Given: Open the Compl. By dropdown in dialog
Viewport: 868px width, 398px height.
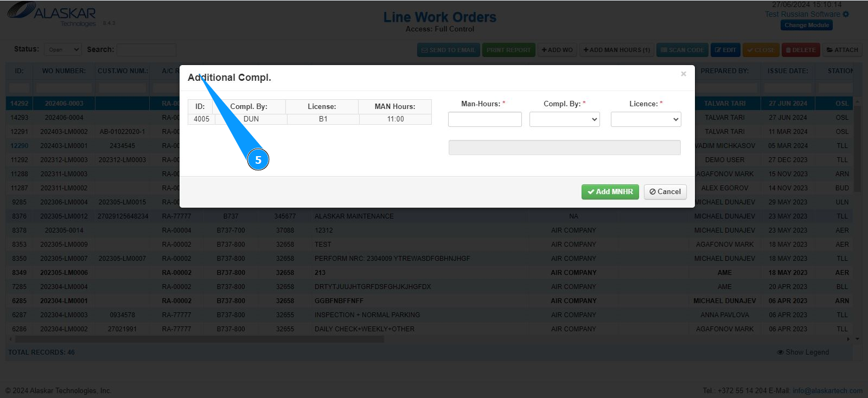Looking at the screenshot, I should (x=565, y=119).
